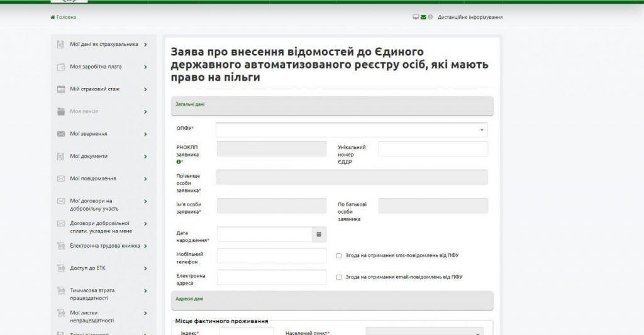
Task: Open the ОПФУ dropdown list
Action: 352,129
